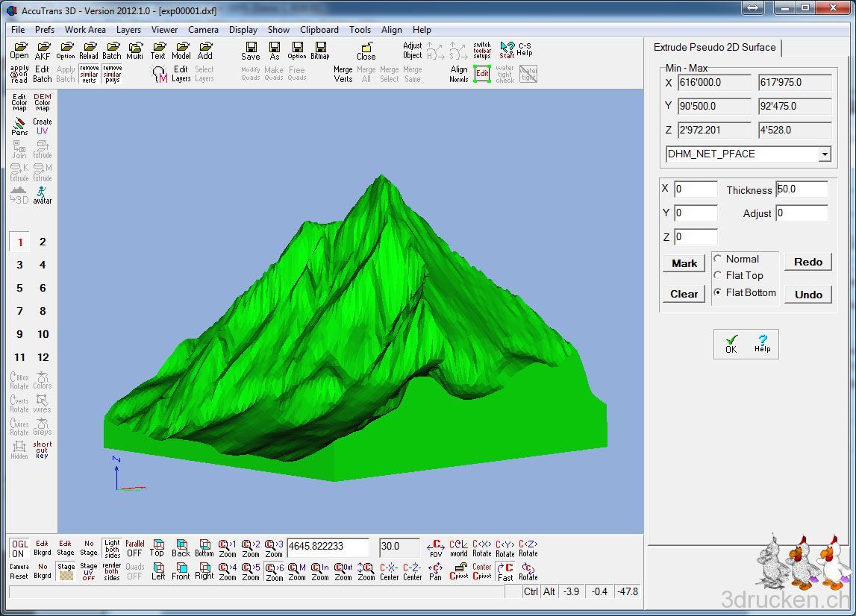Select layer number 12
This screenshot has height=616, width=856.
(43, 356)
